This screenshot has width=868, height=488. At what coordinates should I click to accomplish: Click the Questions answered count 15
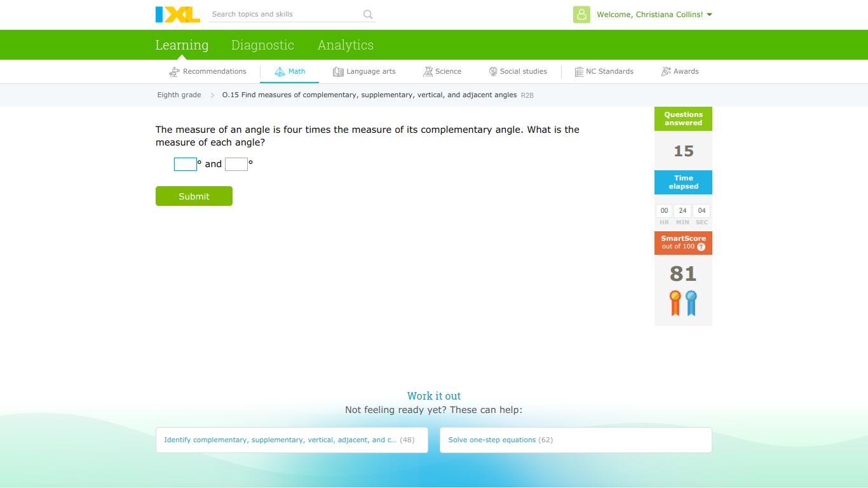[x=684, y=151]
